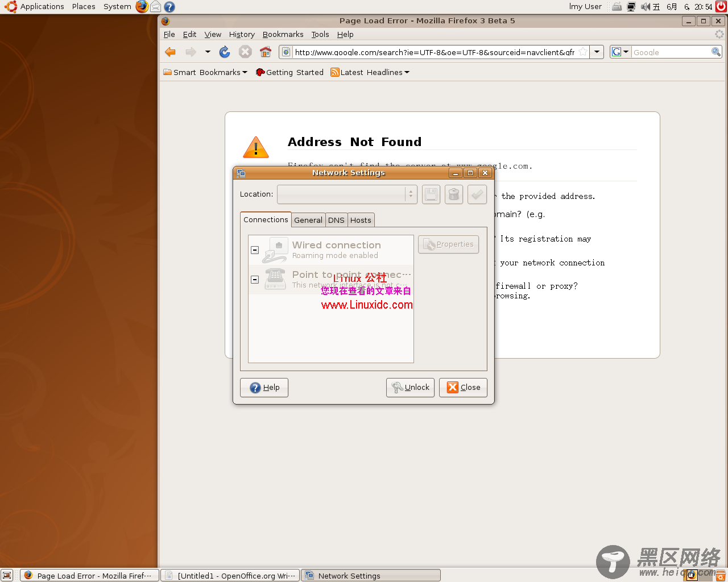Open Firefox File menu
The image size is (728, 582).
point(169,34)
